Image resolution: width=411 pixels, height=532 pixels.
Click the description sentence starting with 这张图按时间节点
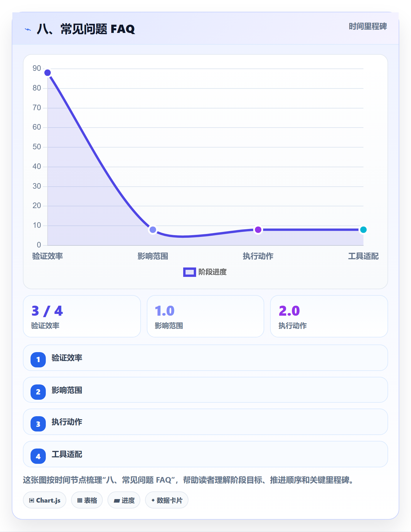click(188, 480)
